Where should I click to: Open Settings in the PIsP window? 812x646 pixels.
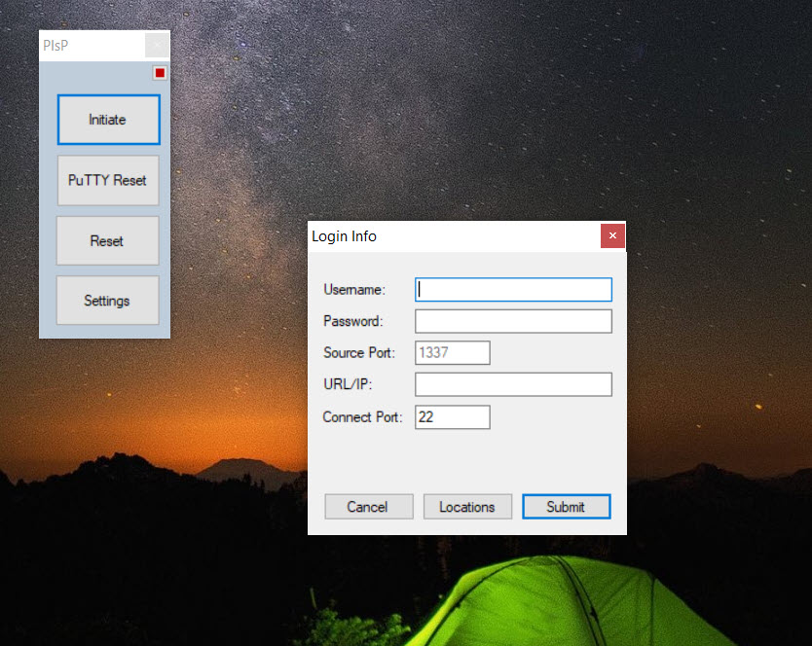[x=107, y=301]
